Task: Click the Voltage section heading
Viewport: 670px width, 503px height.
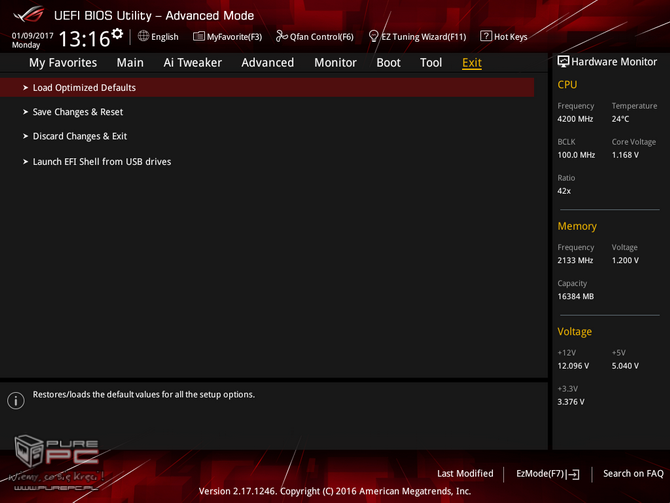Action: coord(574,332)
